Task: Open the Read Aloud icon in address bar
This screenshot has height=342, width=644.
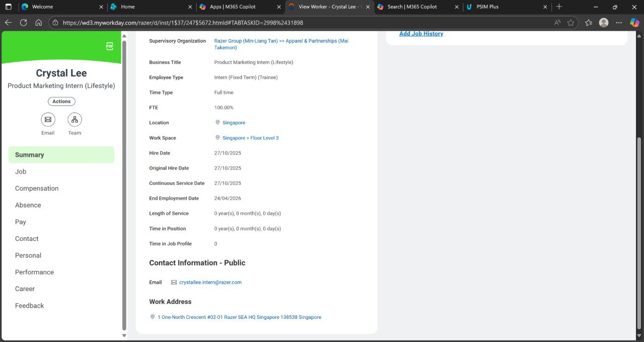Action: [557, 23]
